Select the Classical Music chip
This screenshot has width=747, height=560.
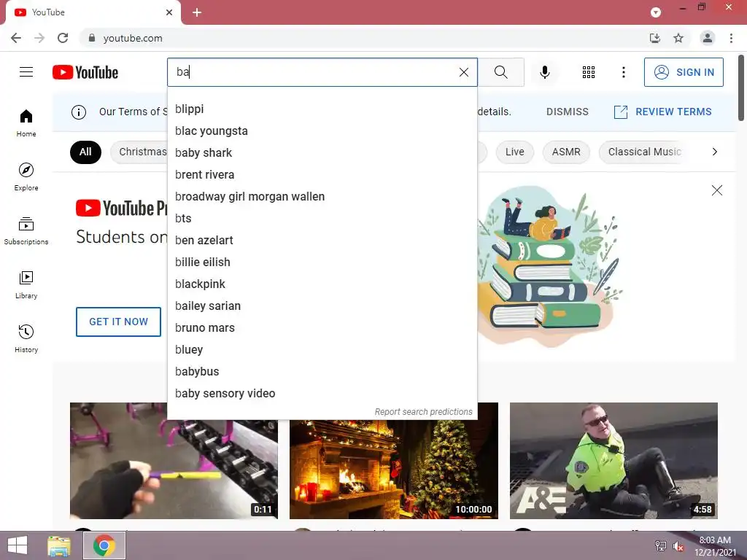point(644,152)
